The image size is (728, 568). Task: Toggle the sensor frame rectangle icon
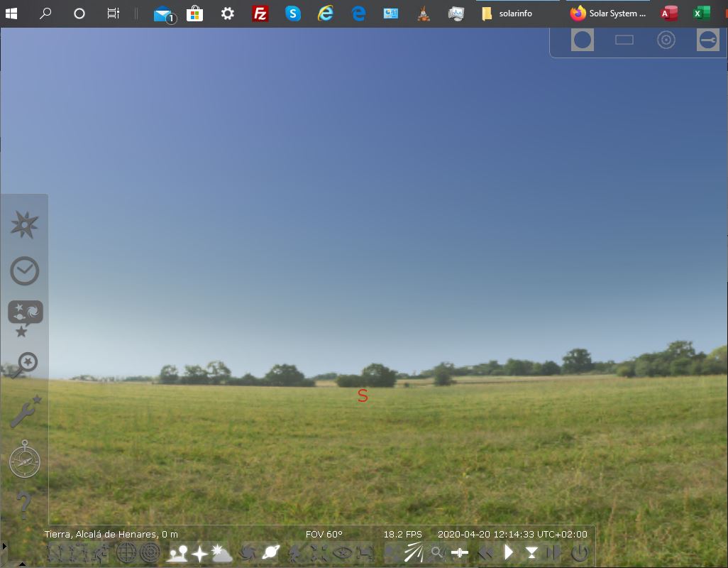(624, 40)
